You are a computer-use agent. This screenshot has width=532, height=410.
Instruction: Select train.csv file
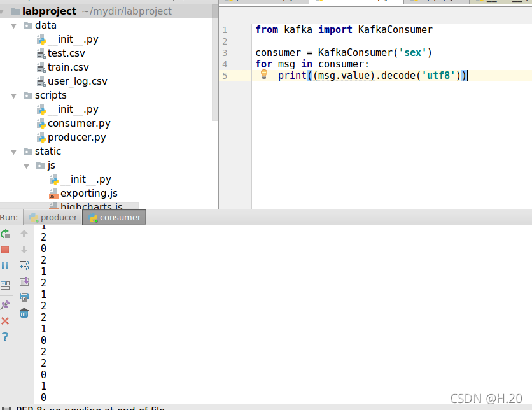[68, 67]
